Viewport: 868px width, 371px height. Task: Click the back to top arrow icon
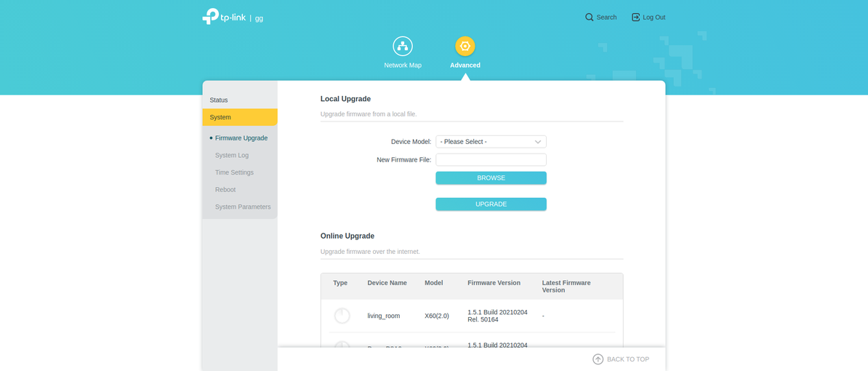click(598, 359)
